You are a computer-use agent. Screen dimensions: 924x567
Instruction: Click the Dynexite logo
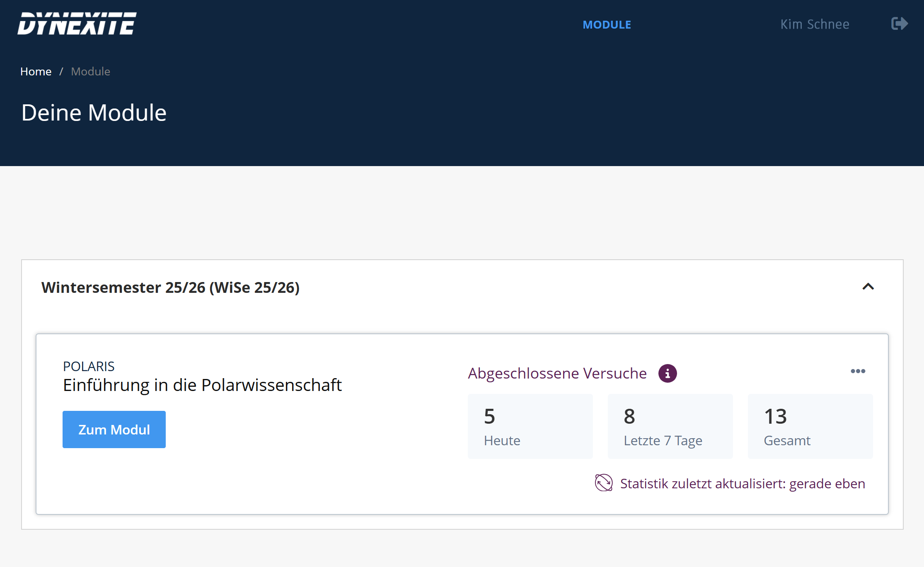[x=77, y=24]
